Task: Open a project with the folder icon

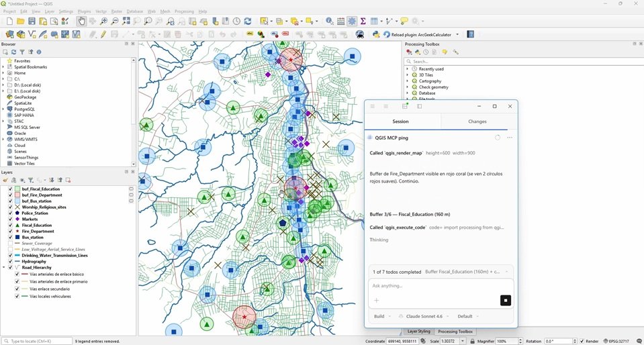Action: pyautogui.click(x=21, y=21)
